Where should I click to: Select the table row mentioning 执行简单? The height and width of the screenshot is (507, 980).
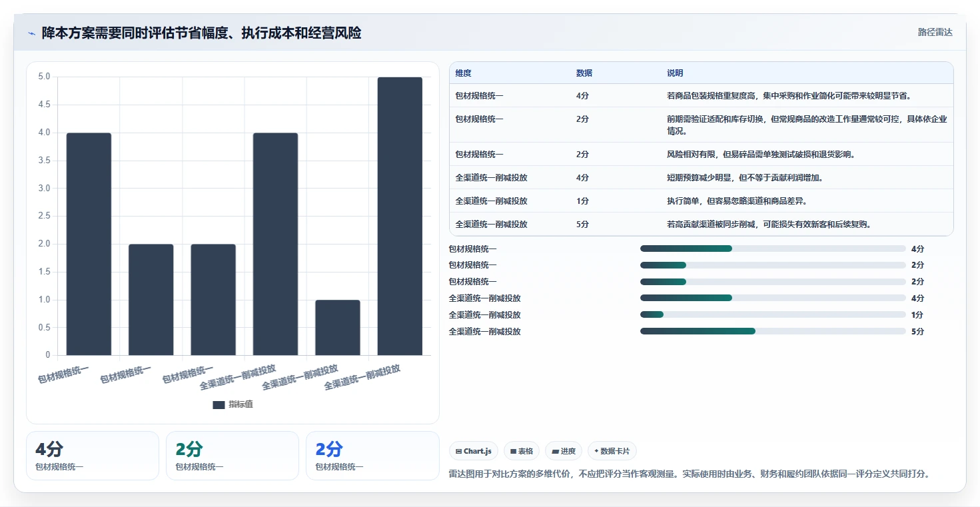coord(702,201)
